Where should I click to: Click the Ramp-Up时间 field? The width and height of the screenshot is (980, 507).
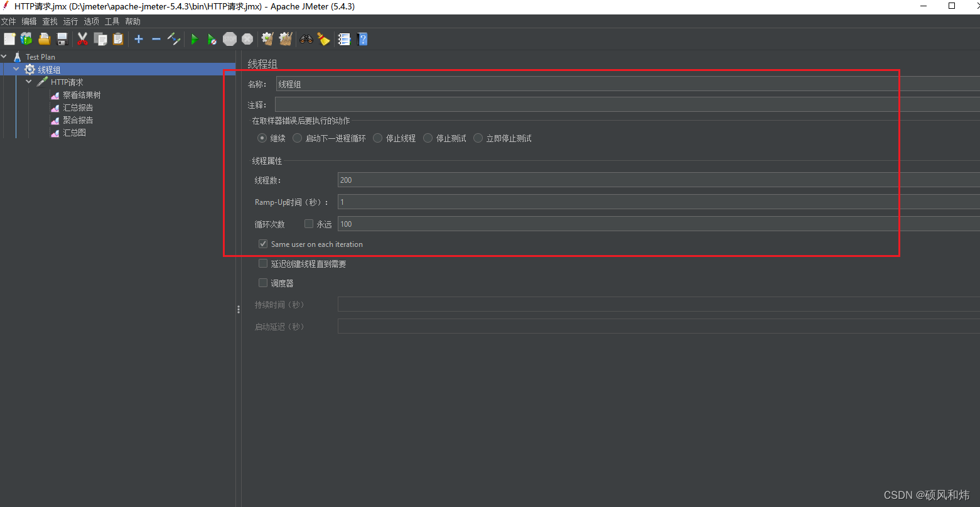pos(659,202)
